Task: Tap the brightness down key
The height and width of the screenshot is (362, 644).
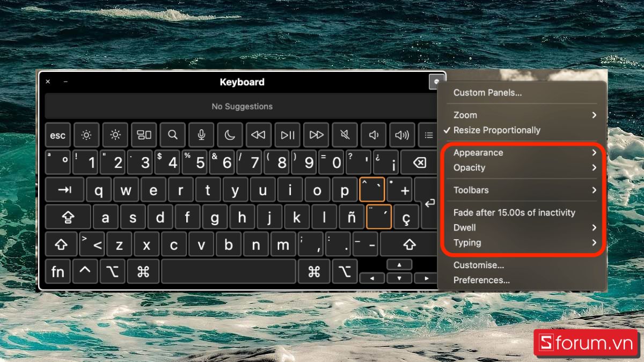Action: pyautogui.click(x=86, y=135)
